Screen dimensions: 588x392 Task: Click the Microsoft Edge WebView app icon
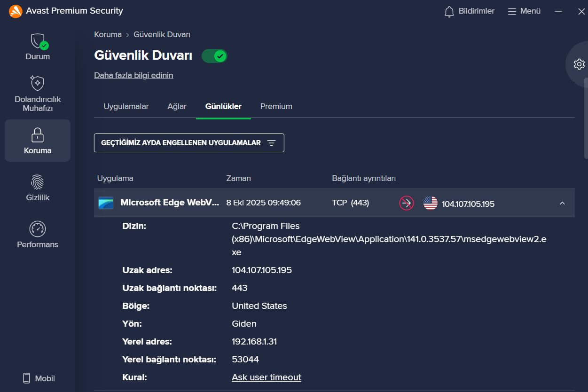[106, 203]
